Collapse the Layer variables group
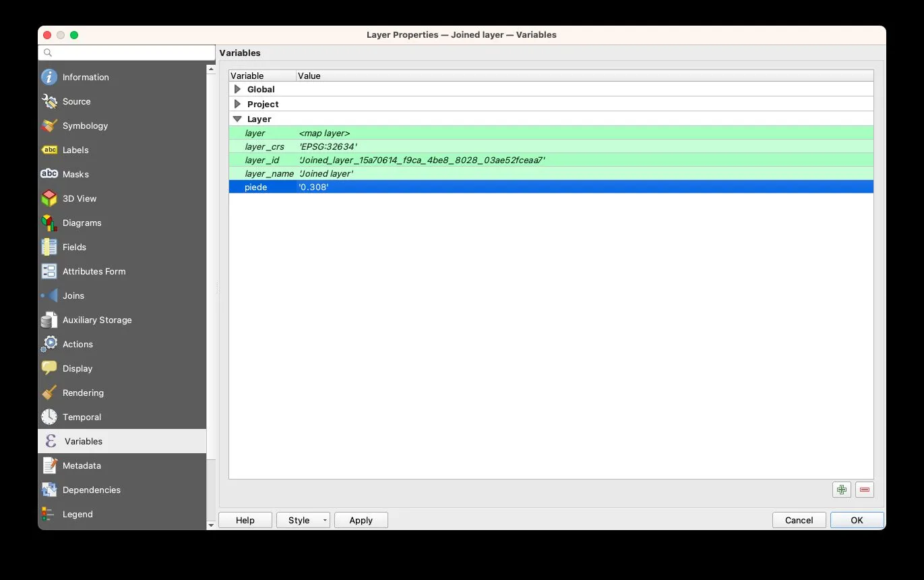This screenshot has width=924, height=580. [237, 119]
